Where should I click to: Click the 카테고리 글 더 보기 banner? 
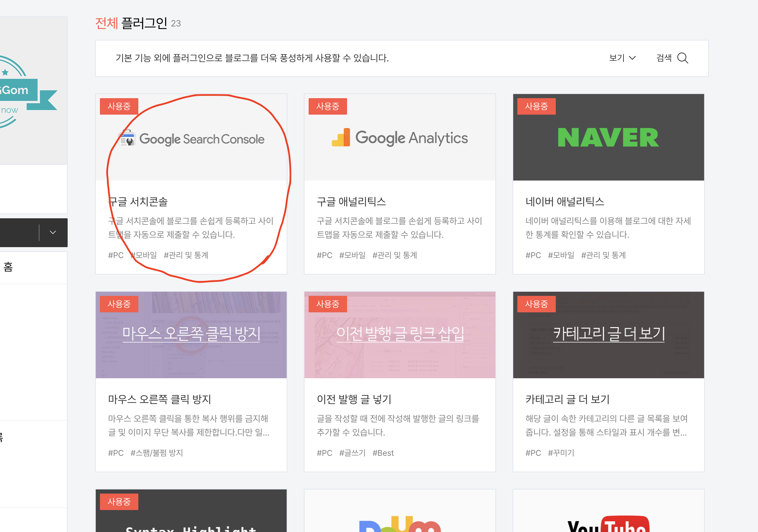608,335
